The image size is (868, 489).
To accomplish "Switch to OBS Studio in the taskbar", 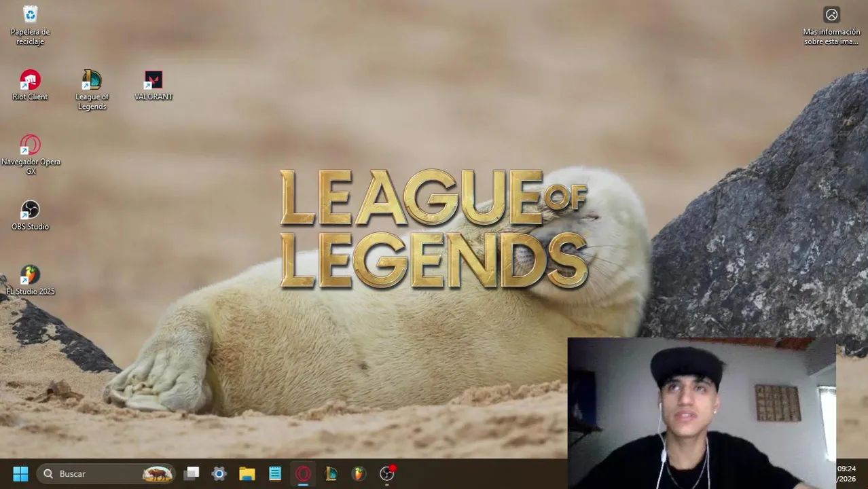I will [x=387, y=473].
